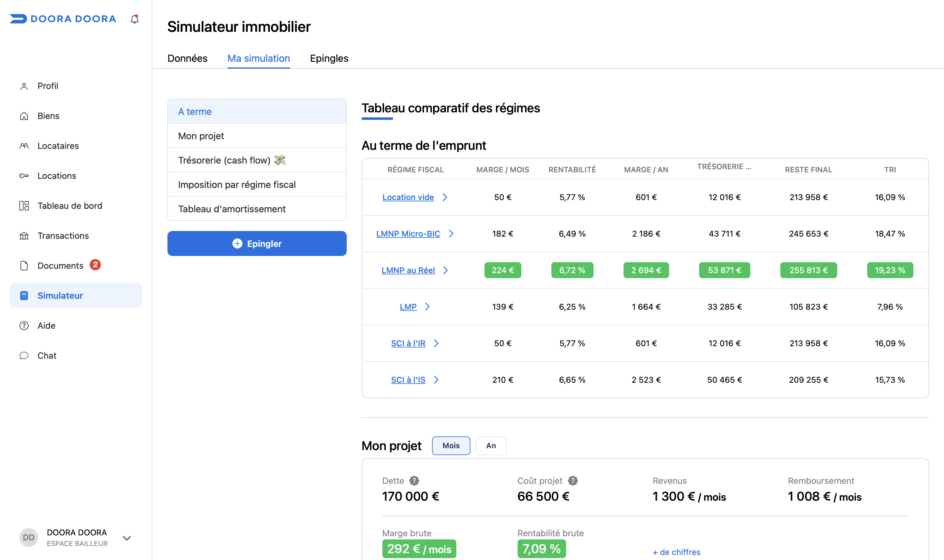944x560 pixels.
Task: Open the LMNP Micro-BIC link
Action: 408,233
